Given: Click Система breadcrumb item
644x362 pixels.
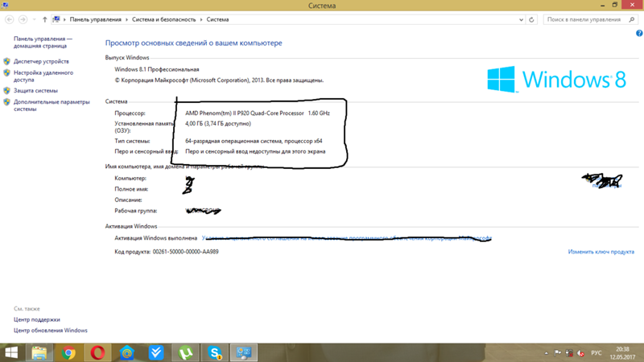Looking at the screenshot, I should click(217, 19).
